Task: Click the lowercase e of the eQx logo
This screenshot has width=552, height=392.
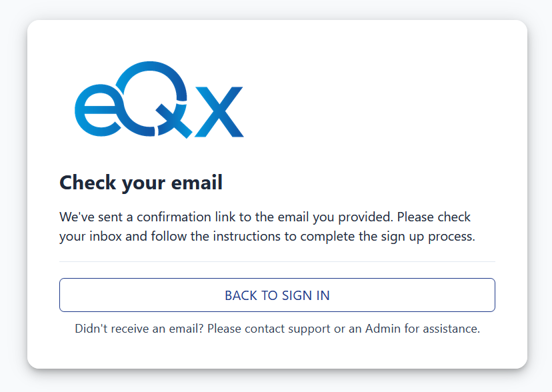Action: coord(100,110)
